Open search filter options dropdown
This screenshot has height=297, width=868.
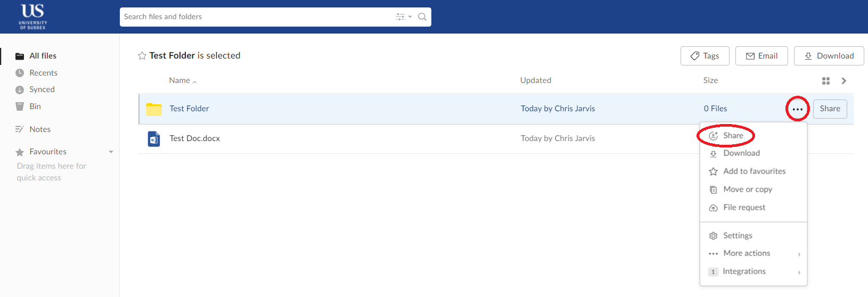pyautogui.click(x=404, y=17)
